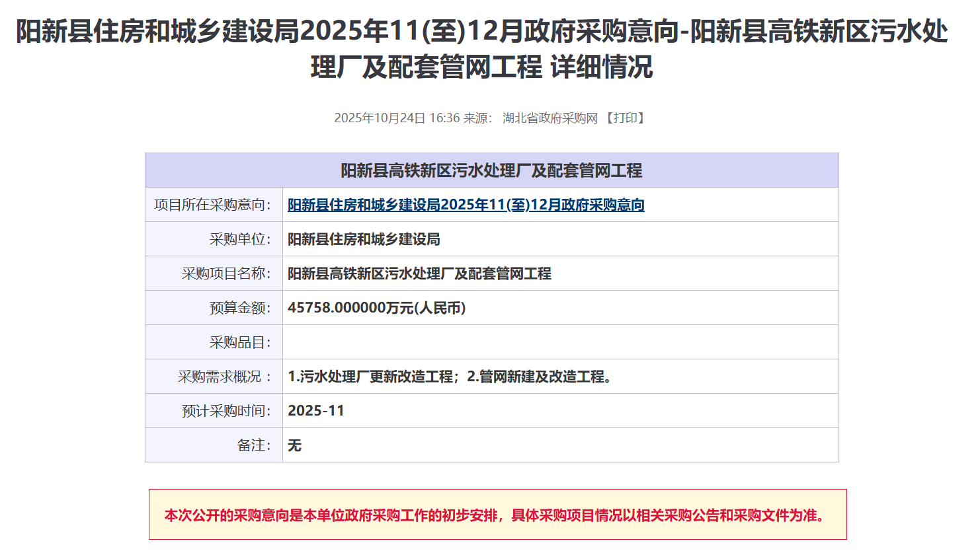The width and height of the screenshot is (980, 551).
Task: Select the 采购需求概况 row label
Action: point(224,377)
